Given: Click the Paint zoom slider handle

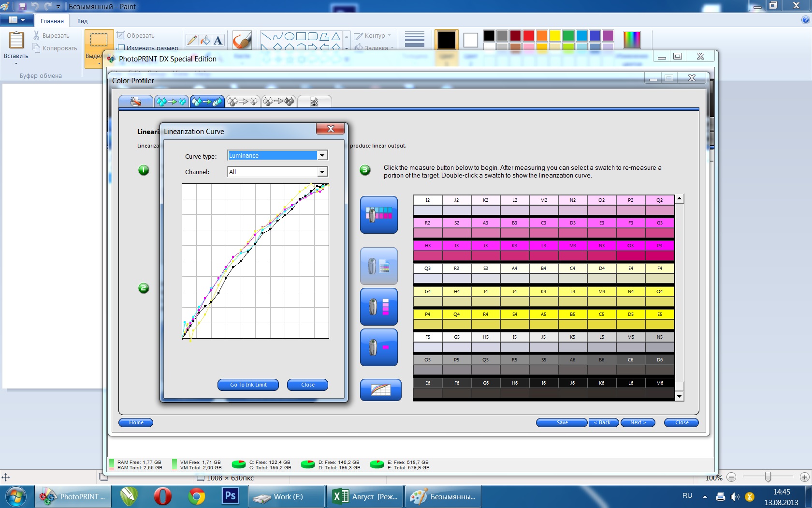Looking at the screenshot, I should (x=768, y=477).
